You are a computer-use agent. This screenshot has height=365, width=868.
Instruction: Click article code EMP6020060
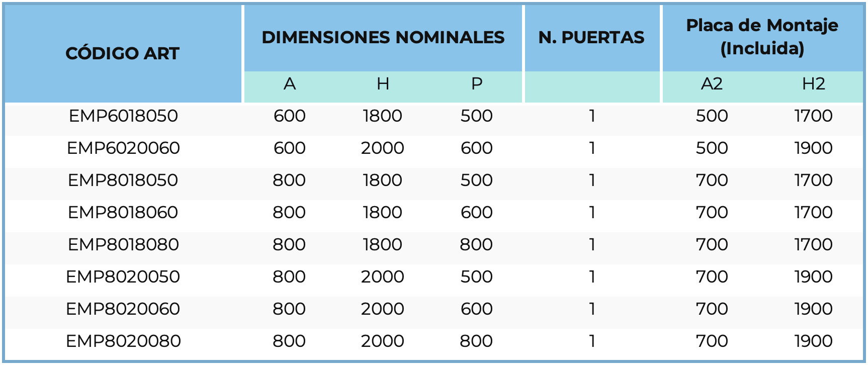coord(123,148)
